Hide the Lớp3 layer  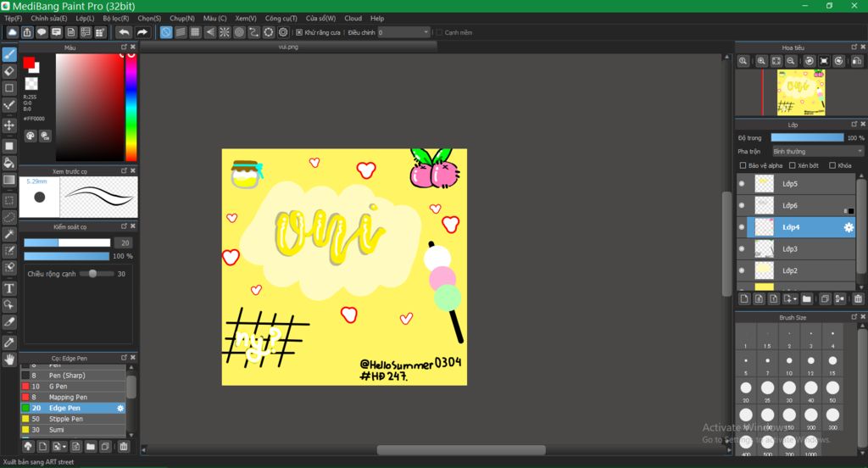pos(742,248)
